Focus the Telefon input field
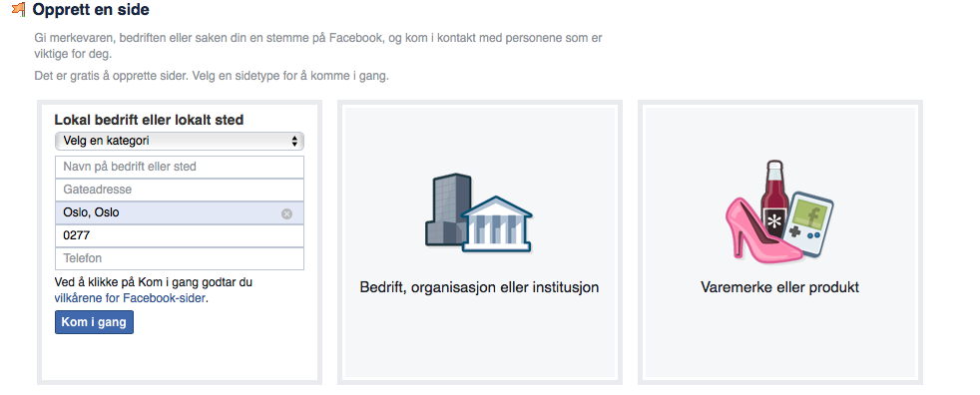Viewport: 980px width, 395px height. [180, 258]
